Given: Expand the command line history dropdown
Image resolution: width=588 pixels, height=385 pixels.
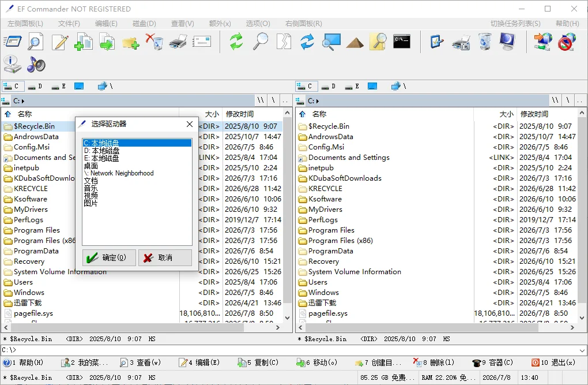Looking at the screenshot, I should 582,350.
